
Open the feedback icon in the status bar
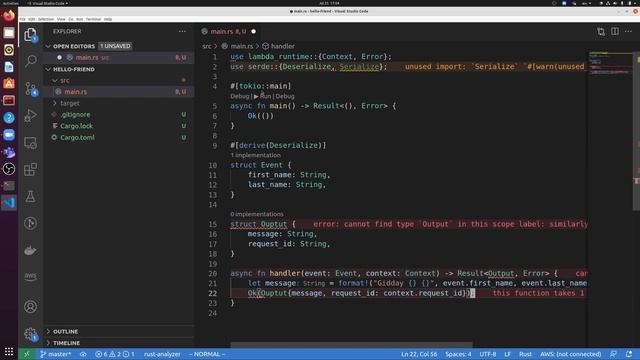click(x=613, y=354)
